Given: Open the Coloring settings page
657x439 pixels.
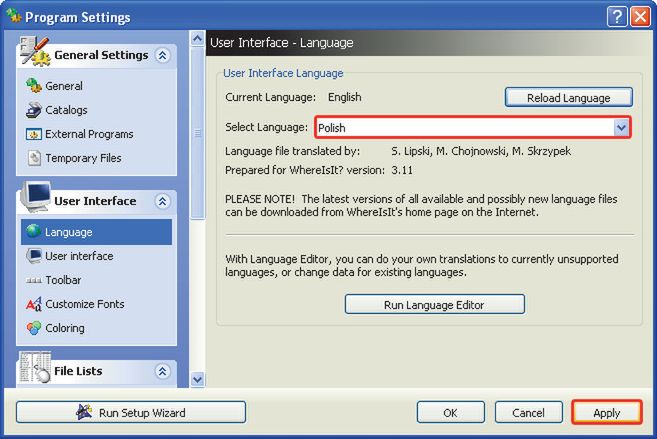Looking at the screenshot, I should pos(65,328).
